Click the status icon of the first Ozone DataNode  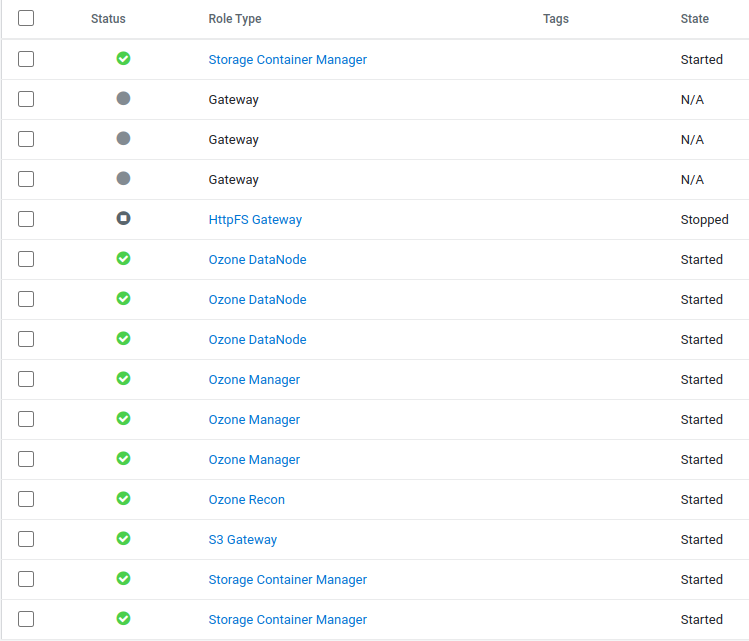pos(123,258)
